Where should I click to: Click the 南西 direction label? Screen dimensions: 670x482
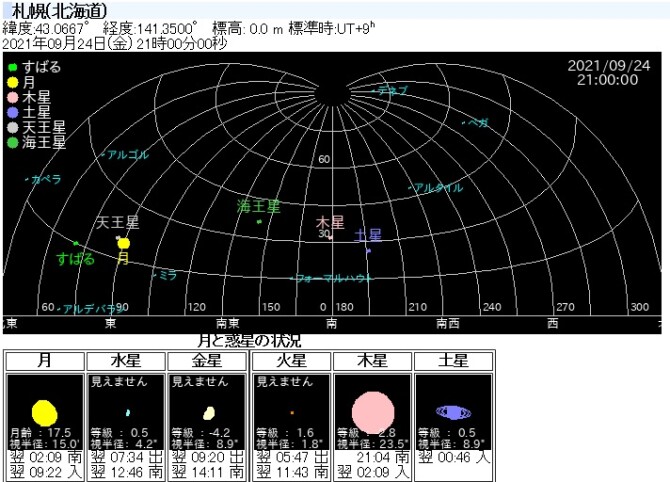pyautogui.click(x=448, y=323)
